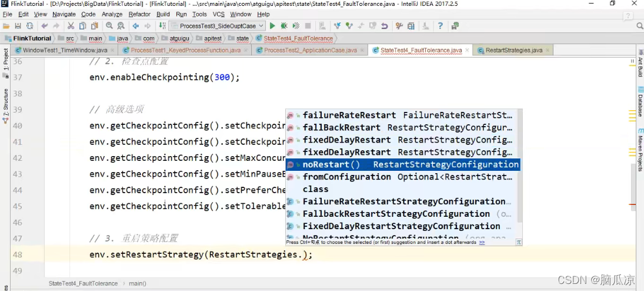Open the Database side panel
This screenshot has height=291, width=644.
pos(640,102)
